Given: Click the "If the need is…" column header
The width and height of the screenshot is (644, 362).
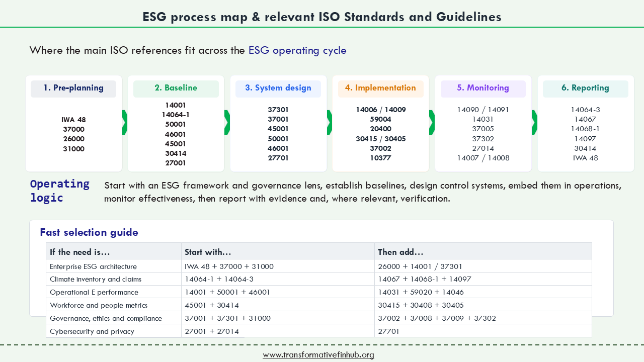Looking at the screenshot, I should pos(80,252).
